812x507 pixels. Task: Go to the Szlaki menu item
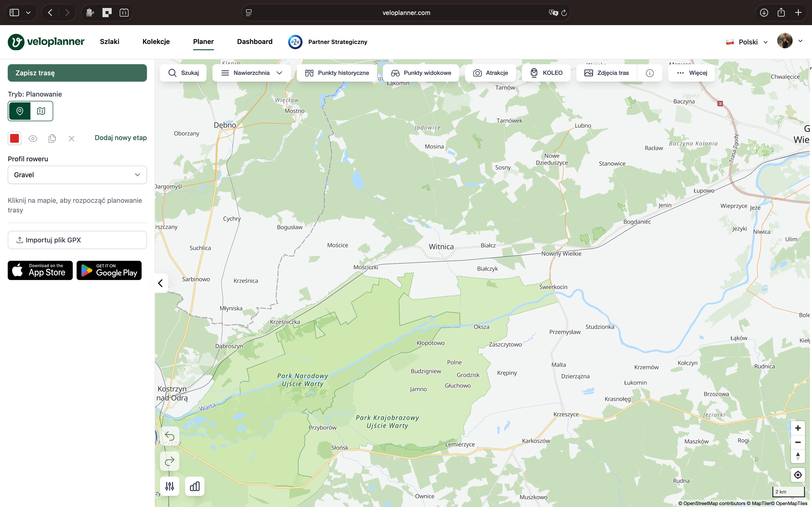pos(109,42)
